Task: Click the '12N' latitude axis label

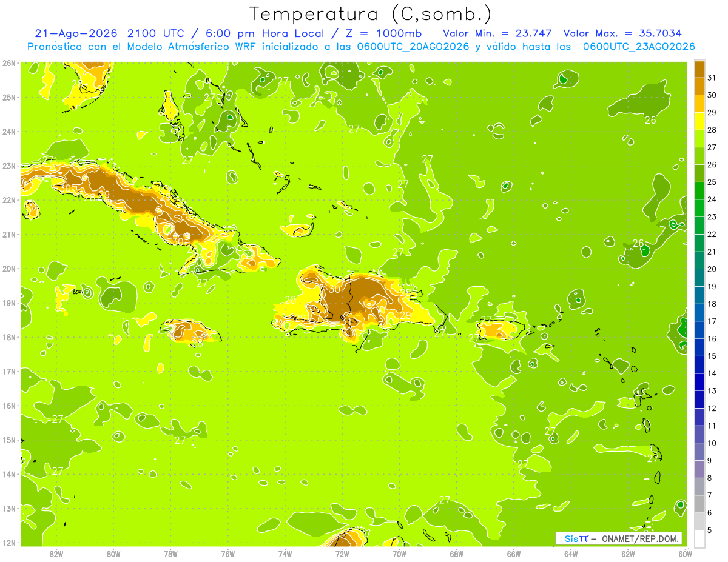Action: pyautogui.click(x=8, y=543)
